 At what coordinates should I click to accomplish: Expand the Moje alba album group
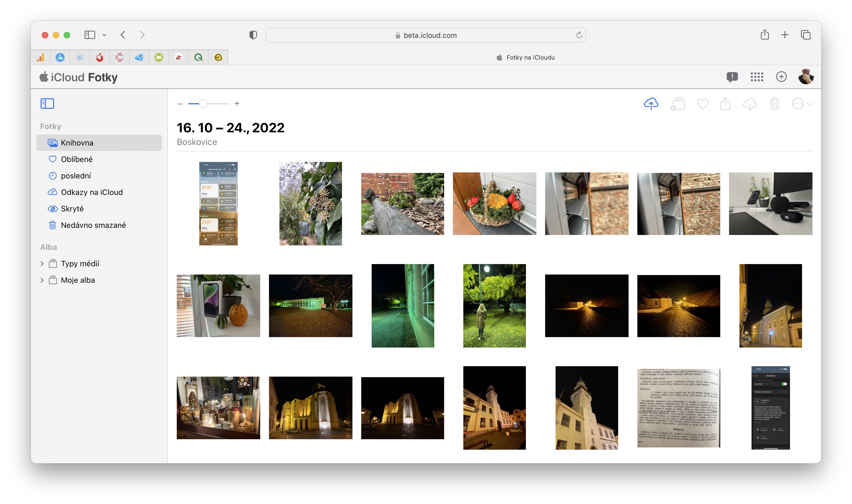[42, 280]
